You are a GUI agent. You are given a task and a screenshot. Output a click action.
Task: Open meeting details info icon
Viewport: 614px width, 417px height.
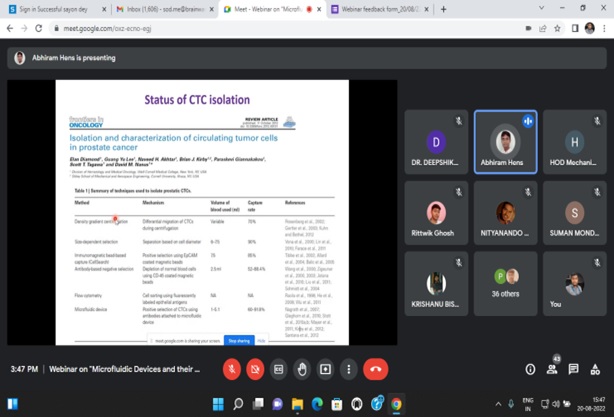coord(530,369)
